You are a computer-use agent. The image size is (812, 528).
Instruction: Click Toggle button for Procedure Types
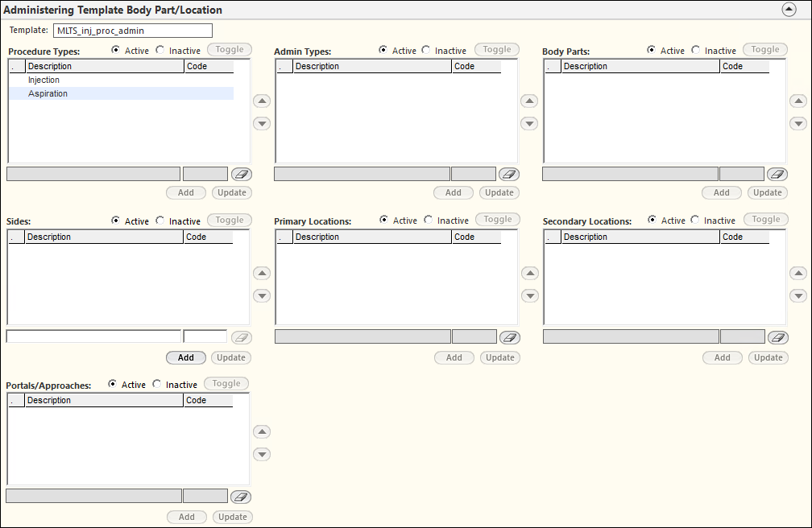230,49
